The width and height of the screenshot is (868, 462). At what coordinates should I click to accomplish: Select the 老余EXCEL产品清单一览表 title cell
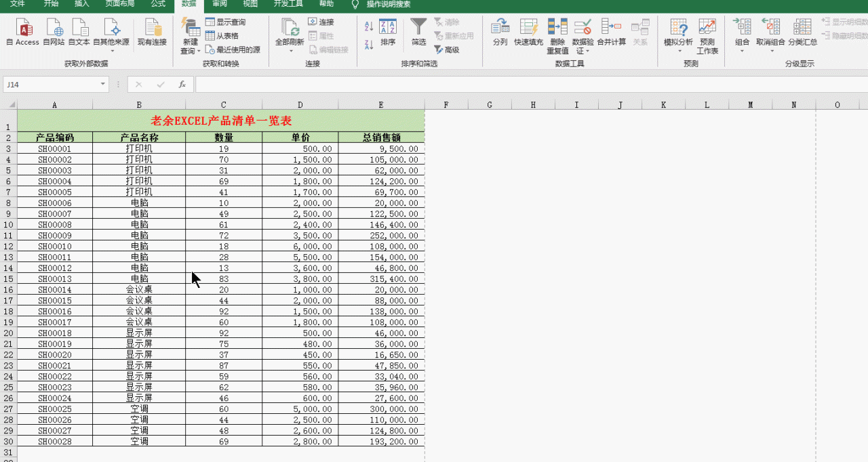pos(221,121)
